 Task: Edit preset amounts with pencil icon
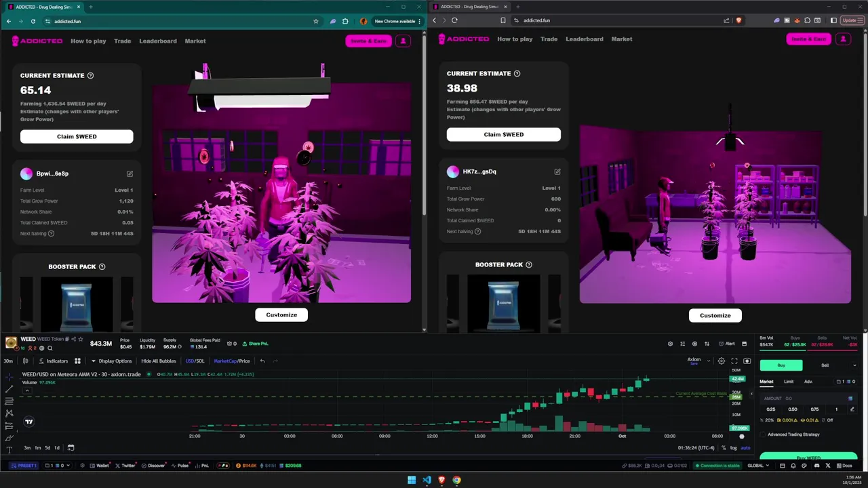[852, 409]
